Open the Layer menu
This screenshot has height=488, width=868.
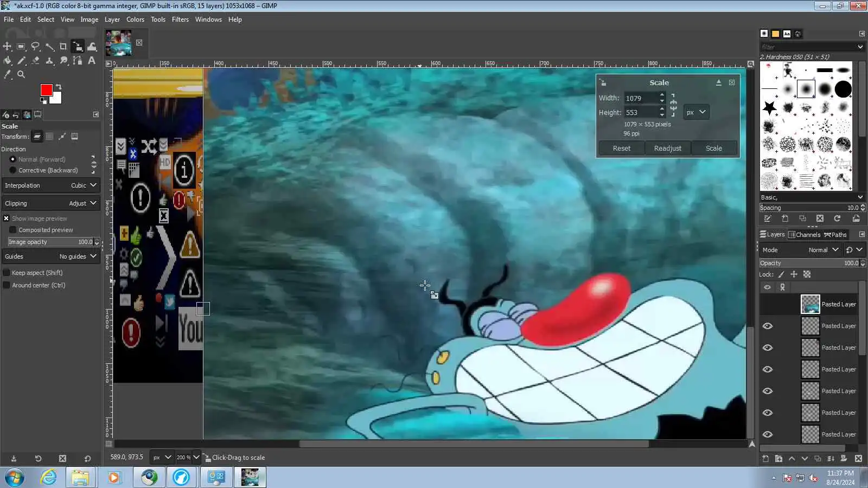pyautogui.click(x=112, y=20)
